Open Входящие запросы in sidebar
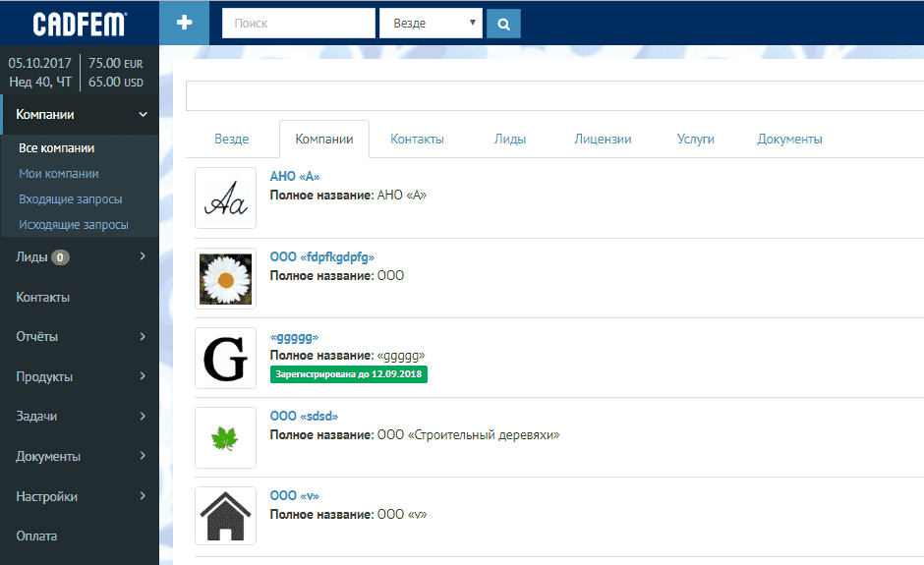 70,199
